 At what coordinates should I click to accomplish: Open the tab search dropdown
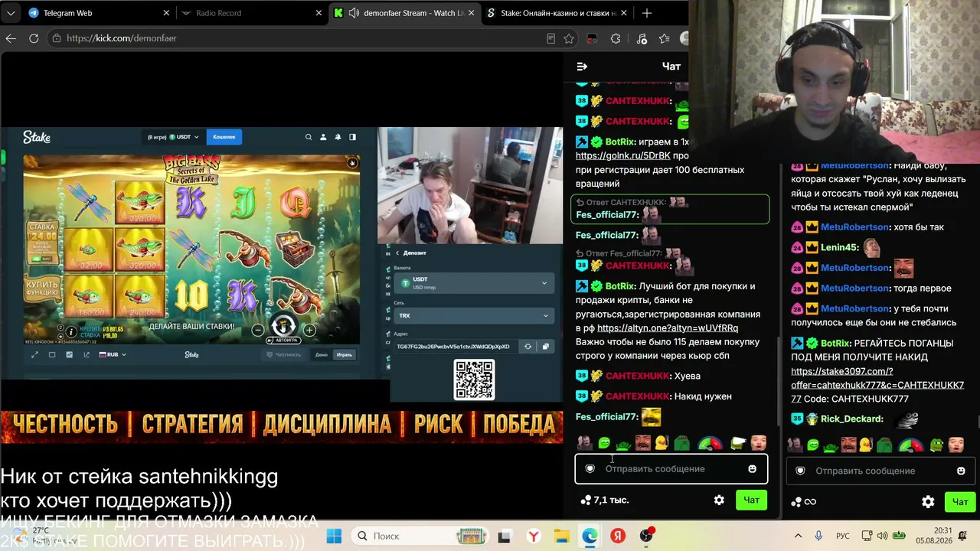click(x=11, y=13)
